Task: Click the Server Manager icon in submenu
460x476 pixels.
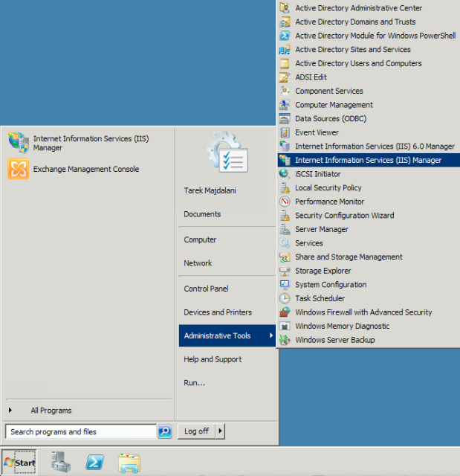Action: click(x=285, y=229)
